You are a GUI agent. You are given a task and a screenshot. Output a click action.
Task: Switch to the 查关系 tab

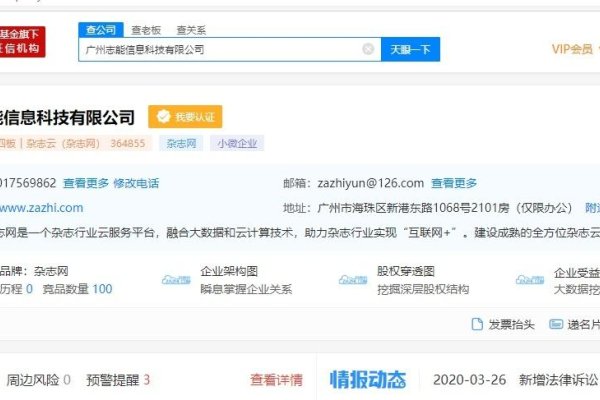(x=191, y=30)
